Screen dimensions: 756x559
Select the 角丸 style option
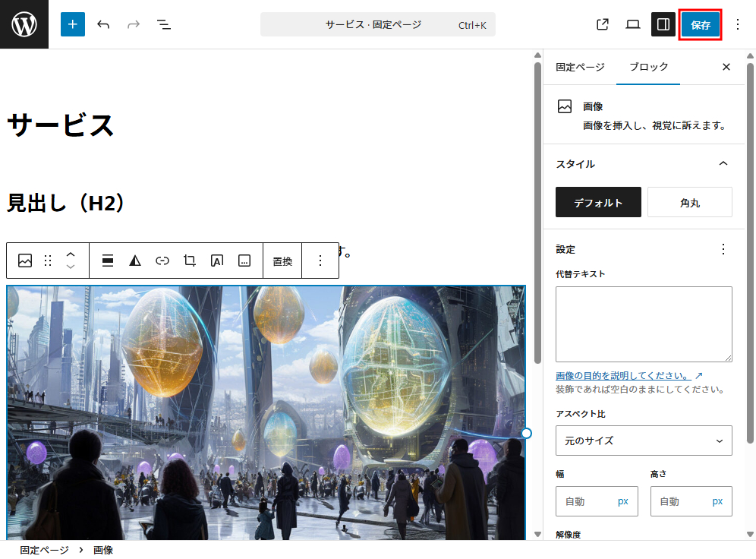pos(689,202)
